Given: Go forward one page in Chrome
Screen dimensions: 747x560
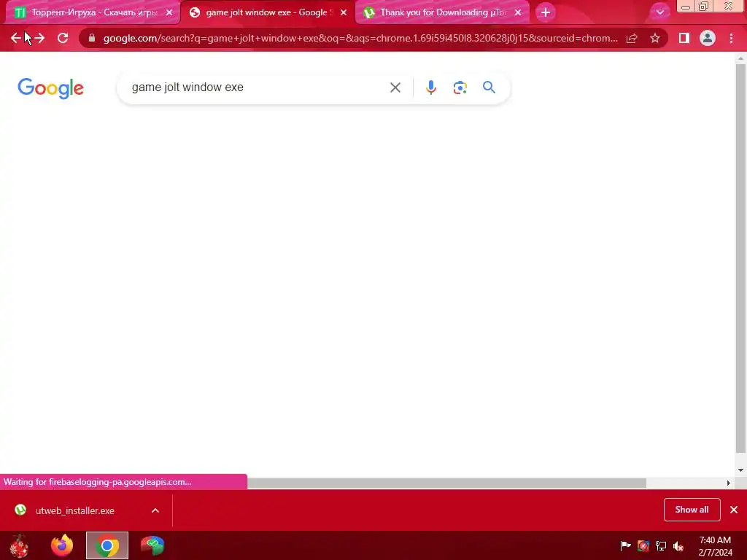Looking at the screenshot, I should 39,38.
